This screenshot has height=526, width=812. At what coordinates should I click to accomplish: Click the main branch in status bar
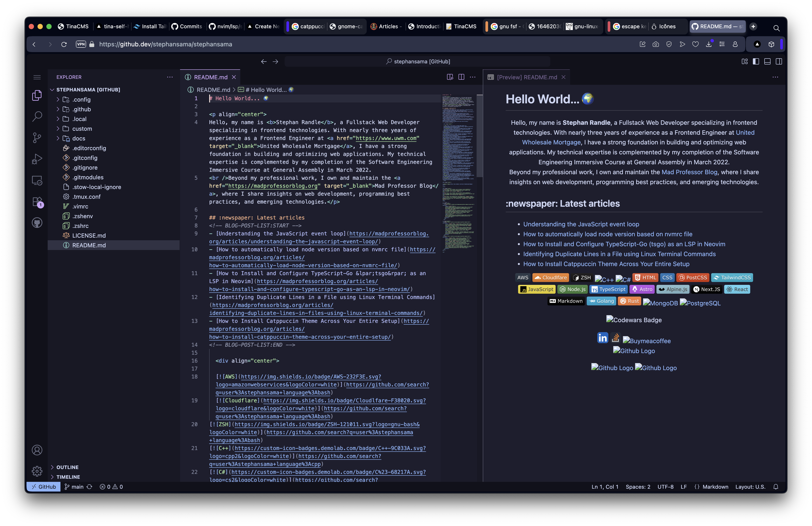[74, 487]
